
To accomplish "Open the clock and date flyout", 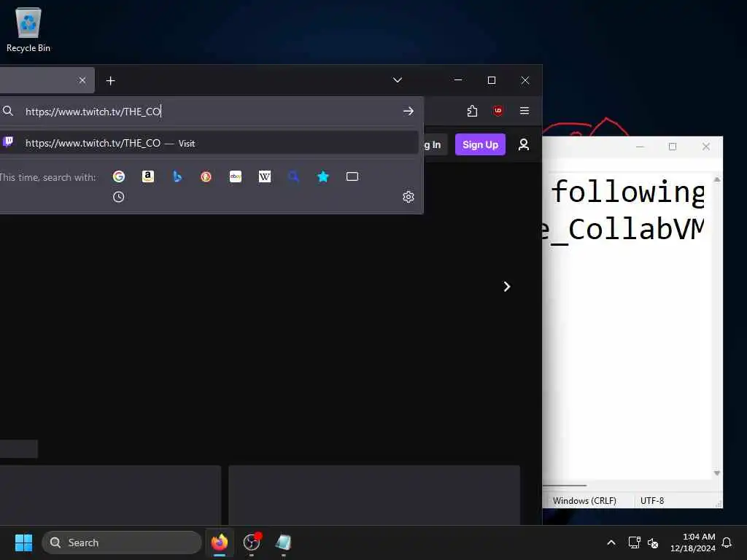I will tap(693, 542).
